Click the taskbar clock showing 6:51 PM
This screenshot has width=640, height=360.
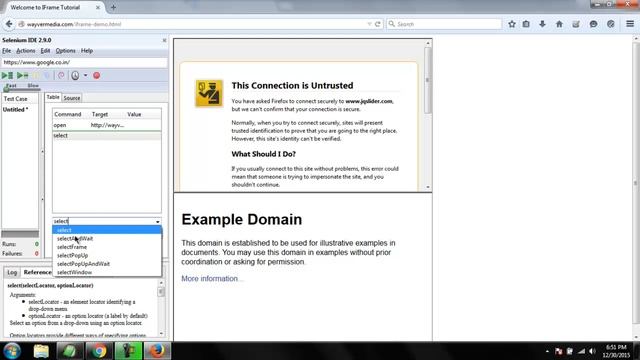point(616,351)
